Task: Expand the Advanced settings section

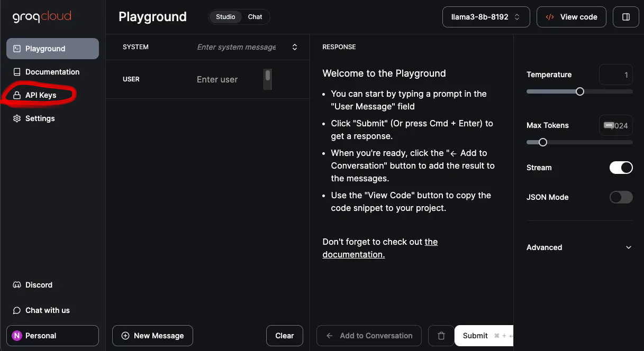Action: pos(579,247)
